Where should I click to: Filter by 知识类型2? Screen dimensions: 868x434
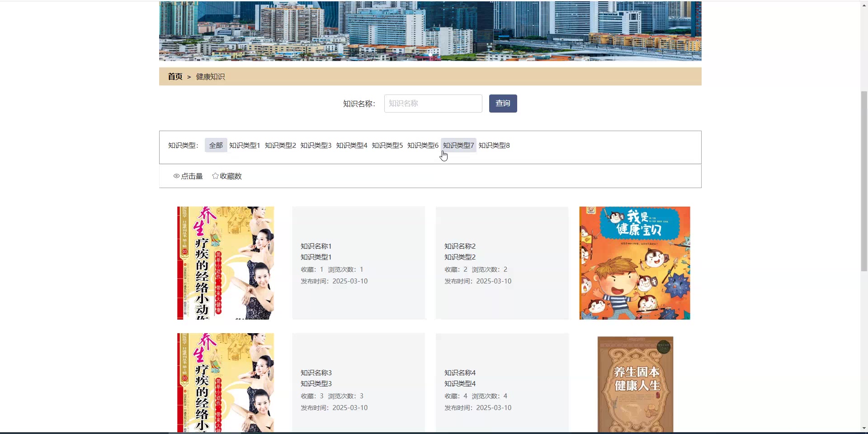click(280, 145)
